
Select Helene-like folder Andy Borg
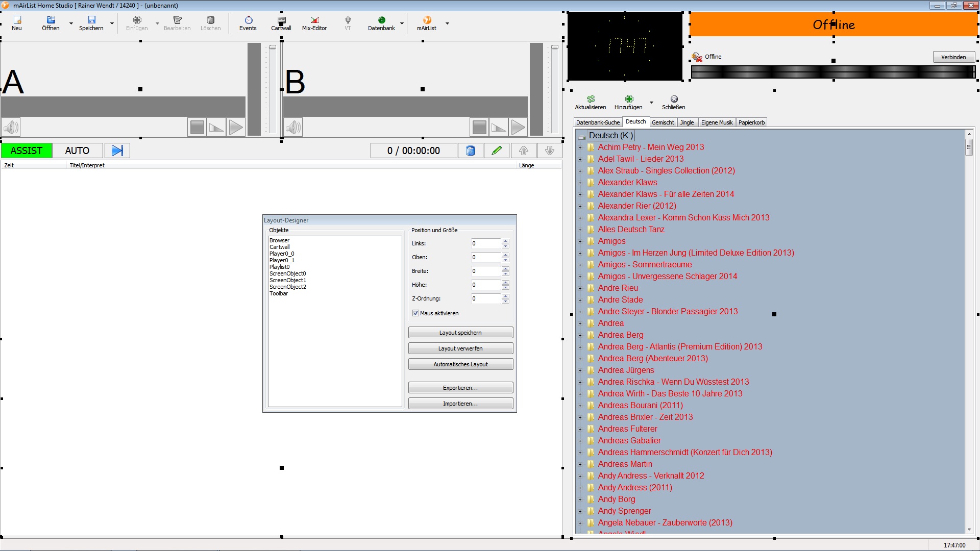pos(617,499)
